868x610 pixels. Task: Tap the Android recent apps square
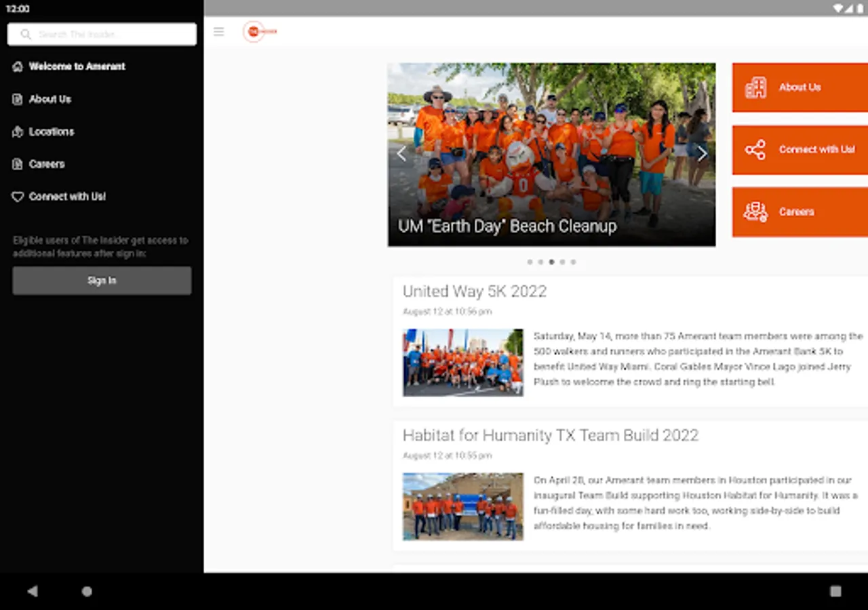point(835,591)
